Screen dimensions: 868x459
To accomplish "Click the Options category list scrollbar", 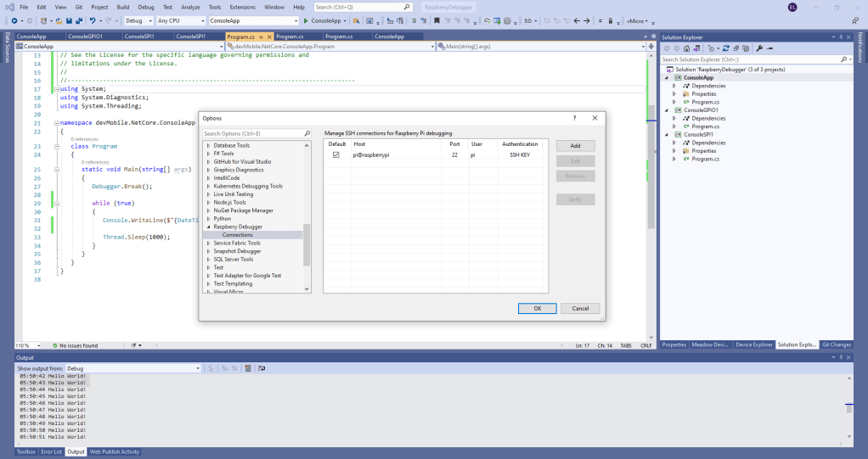I will [x=307, y=246].
